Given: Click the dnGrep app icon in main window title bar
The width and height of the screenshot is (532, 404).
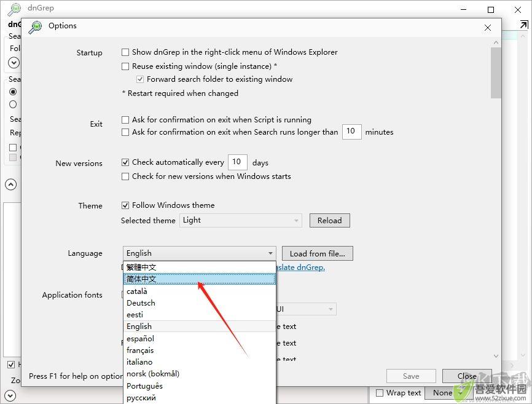Looking at the screenshot, I should (14, 9).
